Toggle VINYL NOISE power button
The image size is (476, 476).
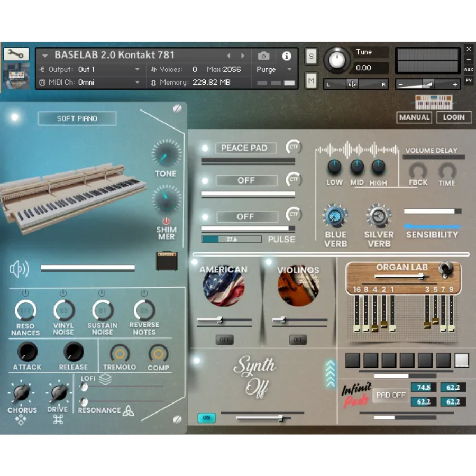(63, 293)
